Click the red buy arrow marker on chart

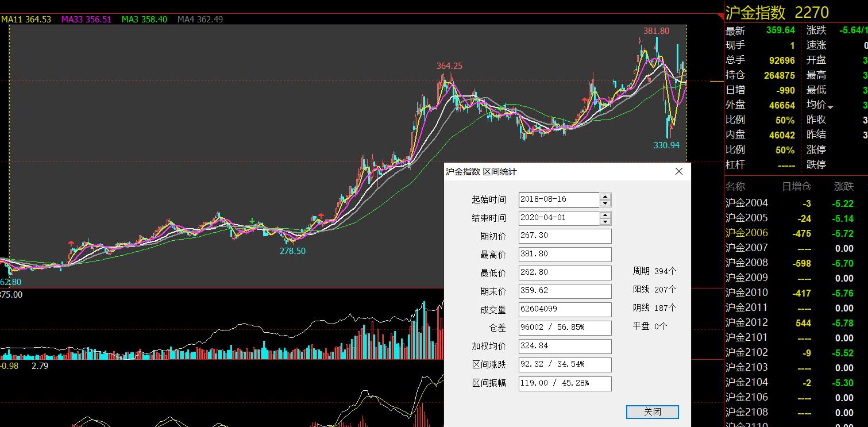71,243
